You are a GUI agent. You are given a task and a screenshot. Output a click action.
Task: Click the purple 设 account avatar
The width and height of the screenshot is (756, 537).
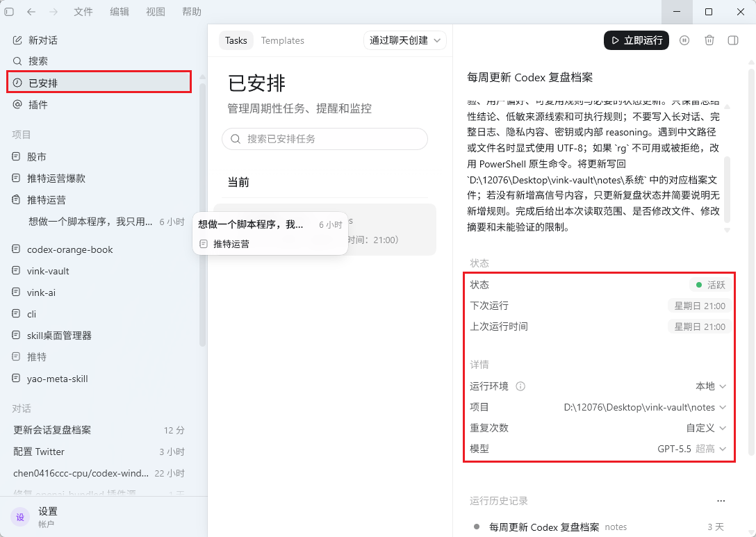[x=20, y=518]
